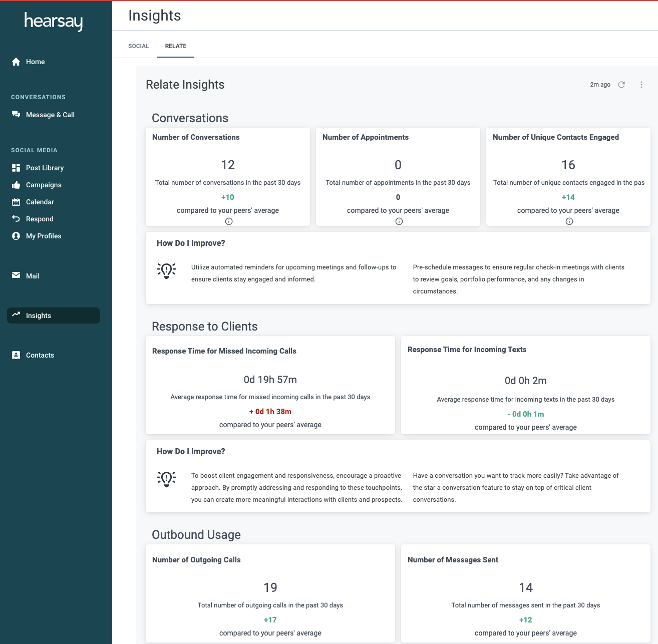Viewport: 658px width, 644px height.
Task: Click the Respond reply arrow icon
Action: pyautogui.click(x=16, y=219)
